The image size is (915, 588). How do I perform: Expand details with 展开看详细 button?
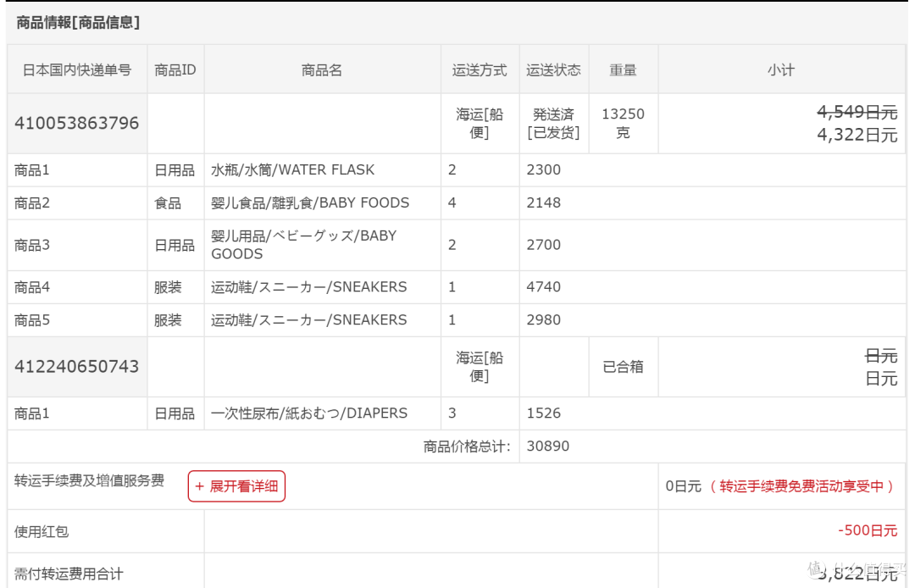tap(236, 486)
